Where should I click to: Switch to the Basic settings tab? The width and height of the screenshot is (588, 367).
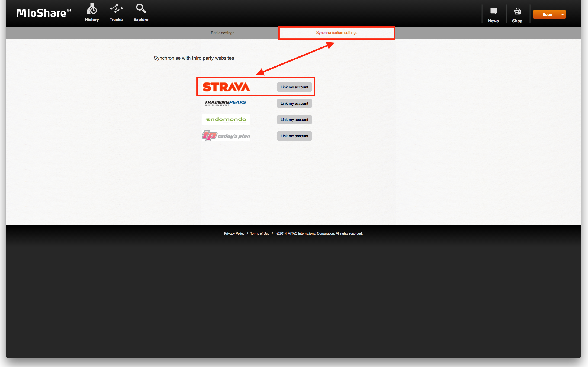pyautogui.click(x=223, y=33)
